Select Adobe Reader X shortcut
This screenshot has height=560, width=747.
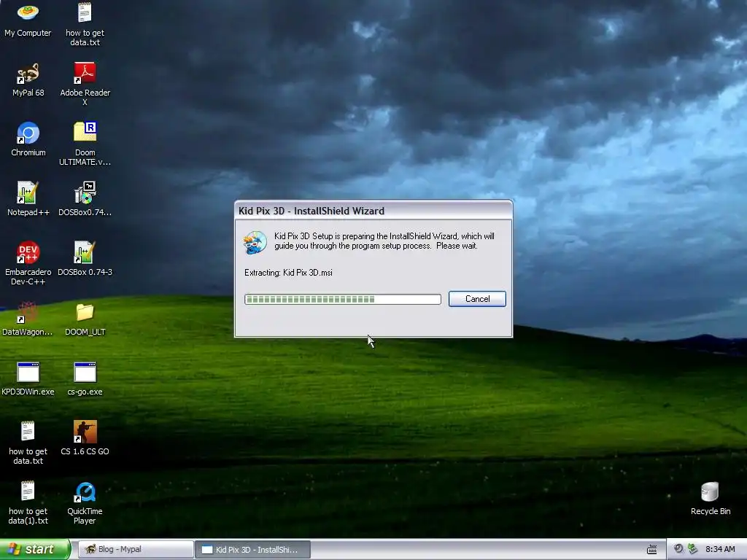85,85
